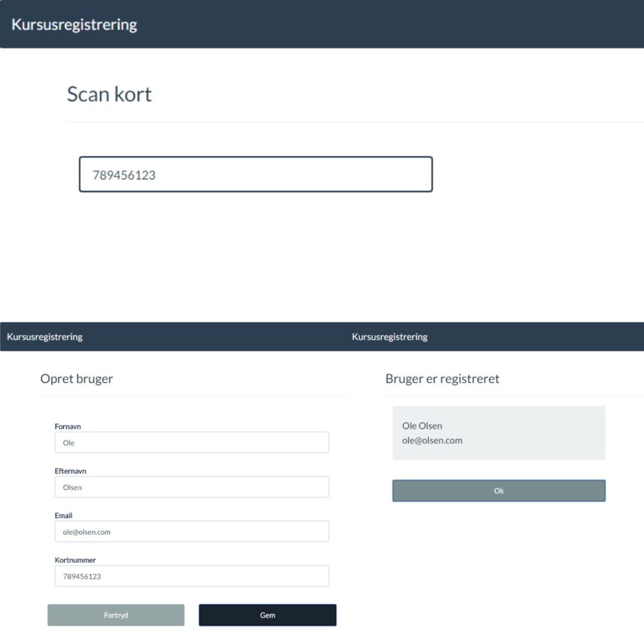The width and height of the screenshot is (644, 644).
Task: Click the Scan kort page heading
Action: [109, 94]
